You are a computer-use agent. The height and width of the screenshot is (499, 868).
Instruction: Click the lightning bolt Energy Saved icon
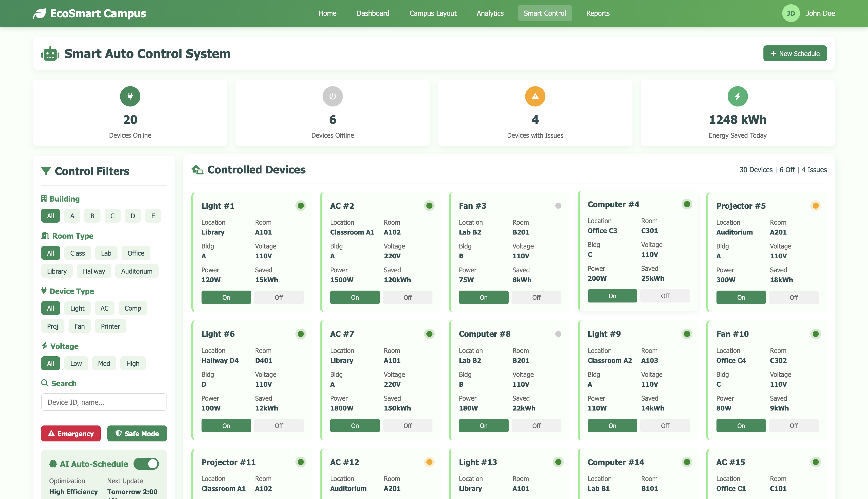click(x=737, y=96)
